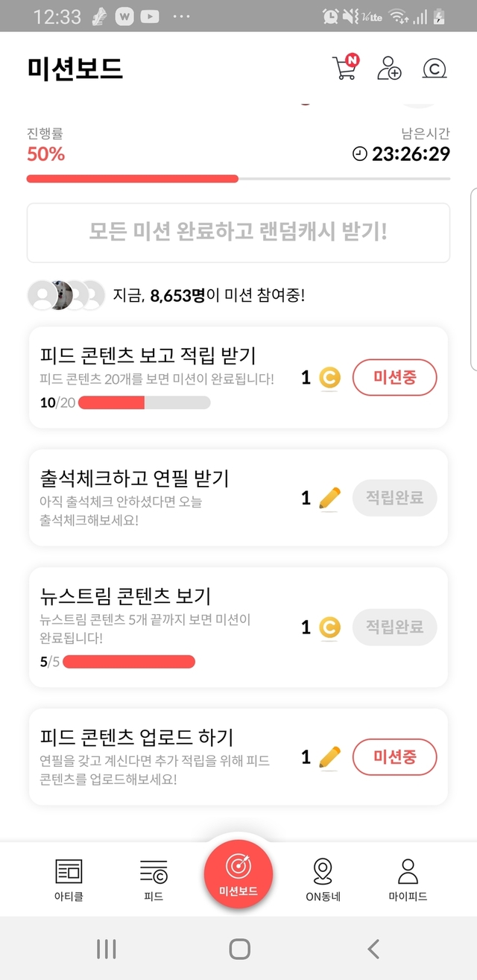
Task: Tap 적립완료 on the attendance check mission
Action: (394, 498)
